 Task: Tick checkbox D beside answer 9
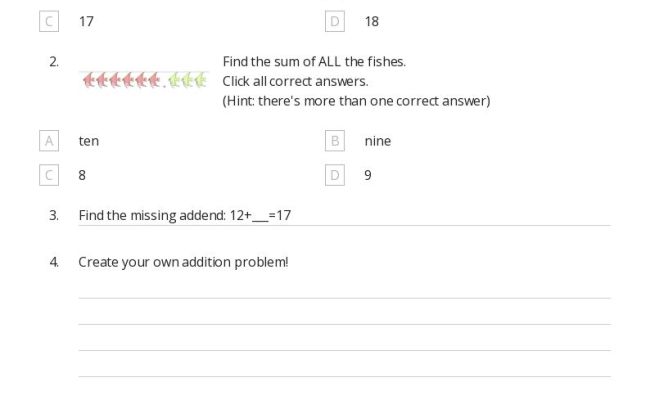[x=335, y=175]
